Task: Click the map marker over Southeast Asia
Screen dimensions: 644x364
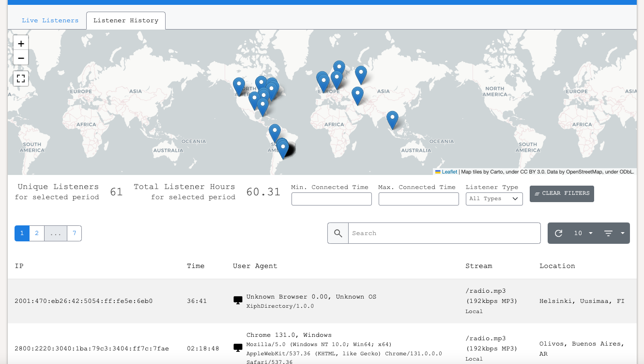Action: pyautogui.click(x=392, y=120)
